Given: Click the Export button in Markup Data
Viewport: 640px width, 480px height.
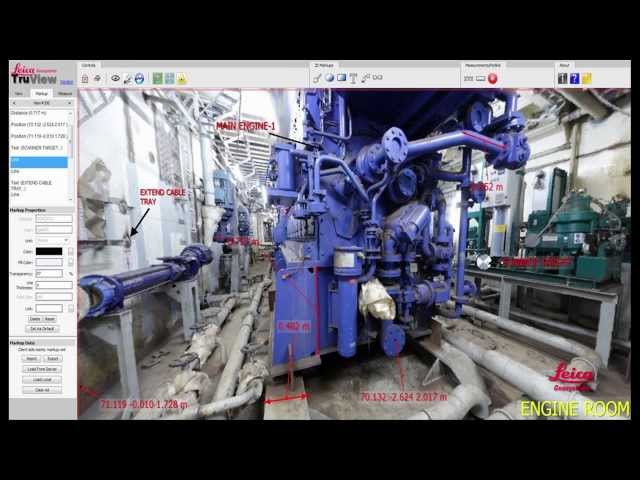Looking at the screenshot, I should (x=53, y=358).
